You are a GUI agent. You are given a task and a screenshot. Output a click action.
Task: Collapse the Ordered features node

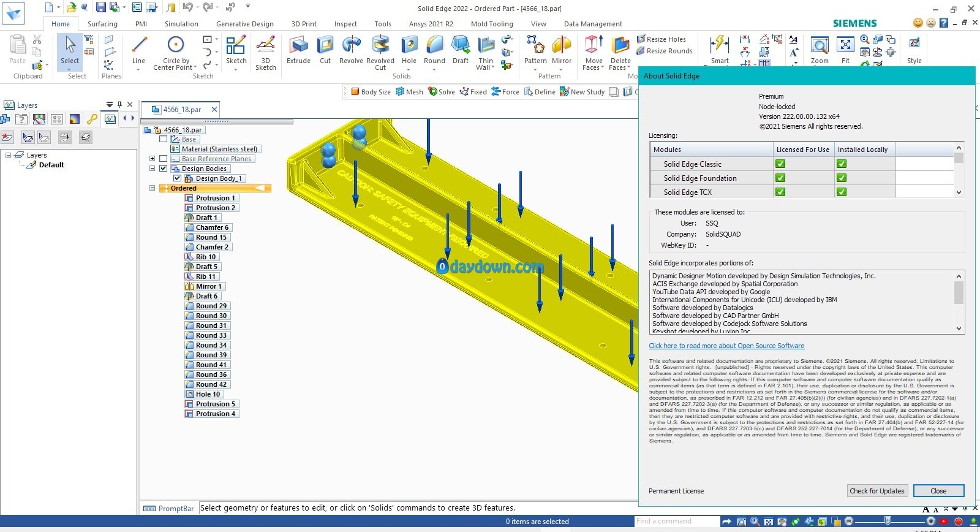152,188
